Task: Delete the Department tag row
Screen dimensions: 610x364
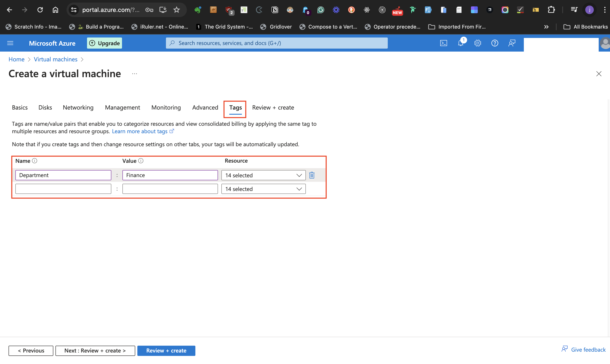Action: [312, 175]
